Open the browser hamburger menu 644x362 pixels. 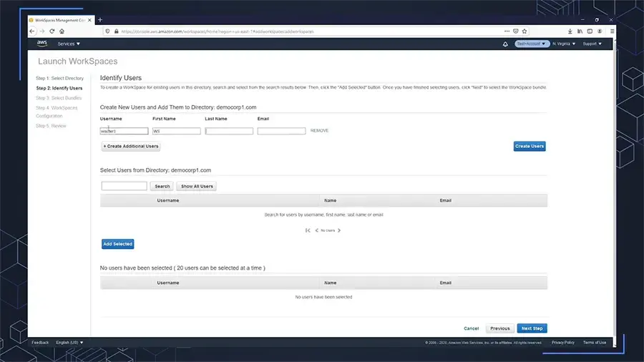coord(612,31)
